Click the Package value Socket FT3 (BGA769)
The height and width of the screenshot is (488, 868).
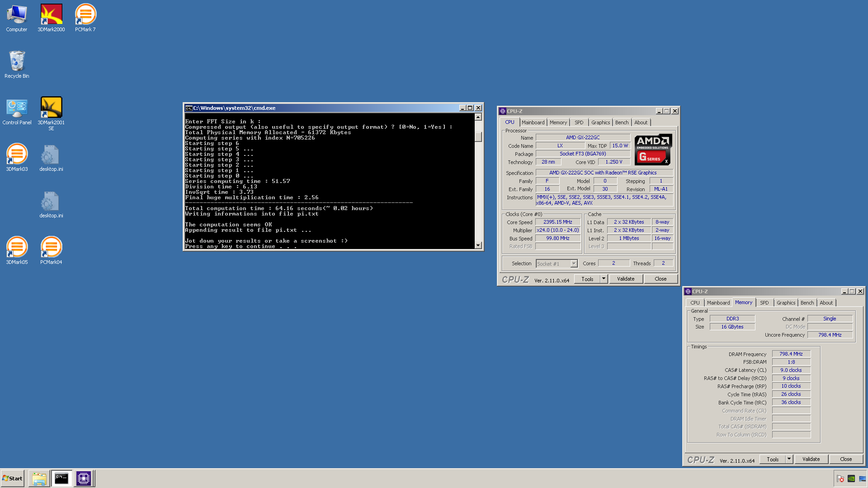(x=583, y=154)
